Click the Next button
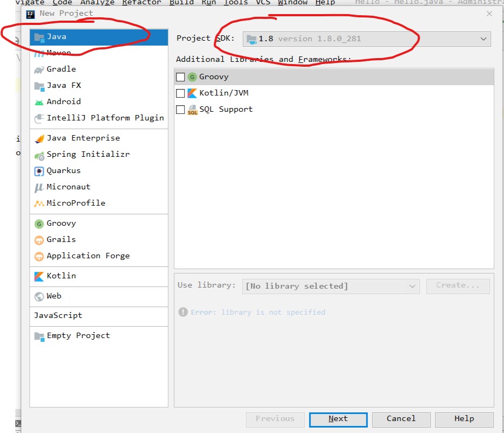 tap(338, 419)
